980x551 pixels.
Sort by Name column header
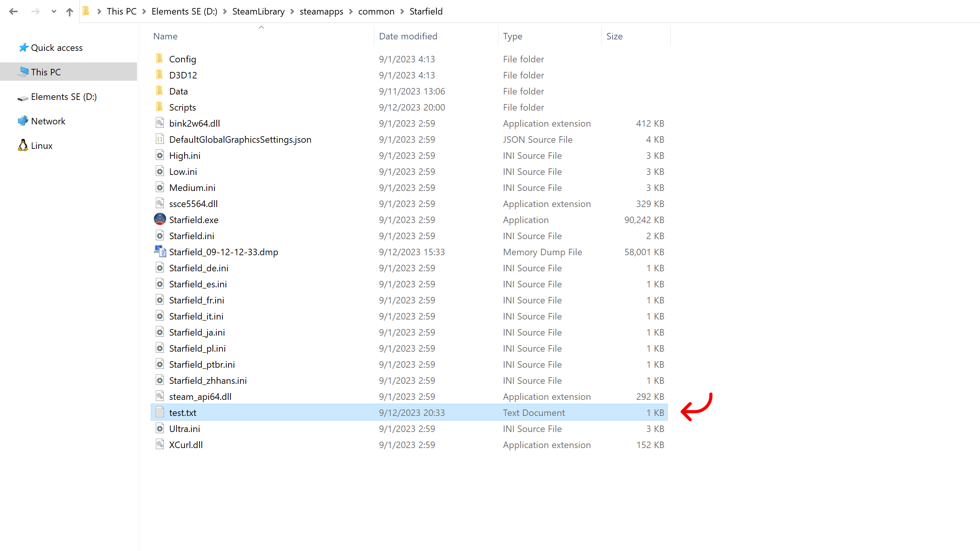(165, 36)
